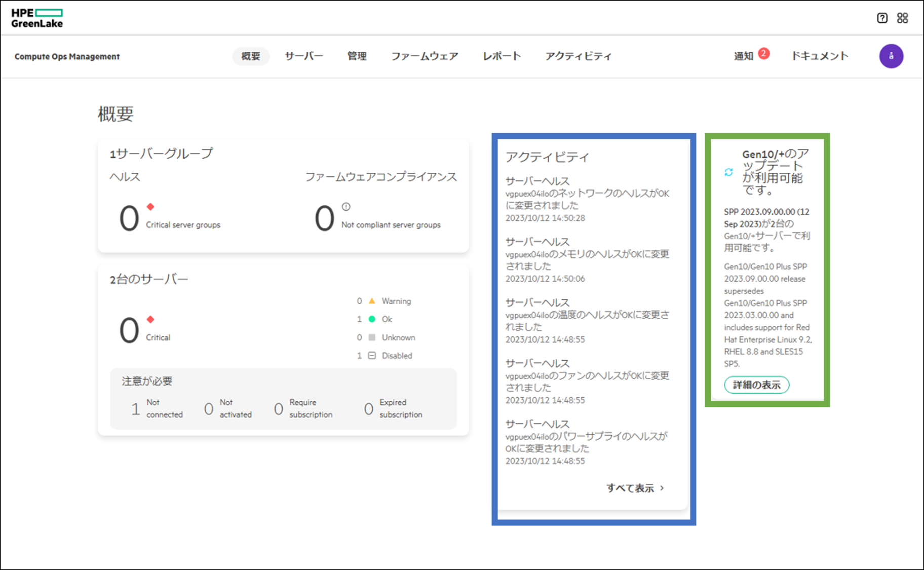Click the Ok servers row label
Screen dimensions: 924x570
[387, 319]
